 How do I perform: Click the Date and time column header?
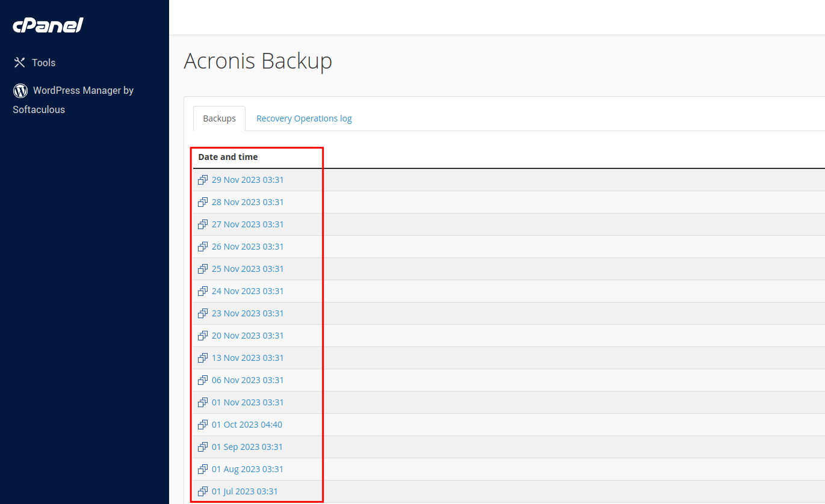click(227, 157)
